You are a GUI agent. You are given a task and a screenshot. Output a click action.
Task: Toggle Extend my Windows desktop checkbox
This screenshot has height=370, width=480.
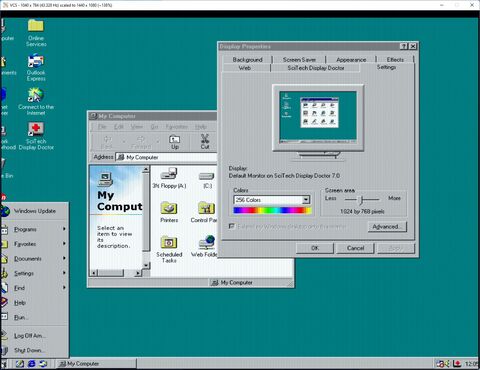[232, 226]
